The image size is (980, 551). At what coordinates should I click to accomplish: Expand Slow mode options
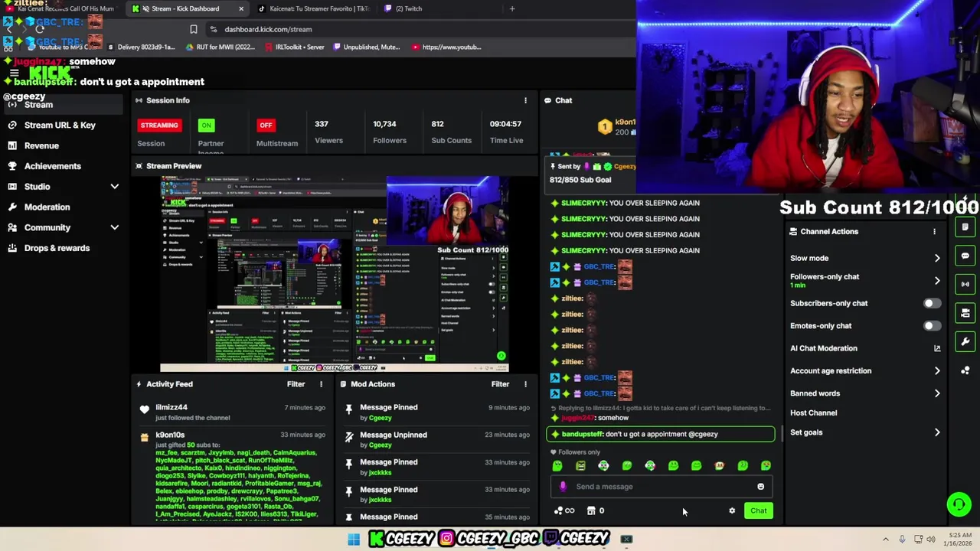click(x=937, y=258)
